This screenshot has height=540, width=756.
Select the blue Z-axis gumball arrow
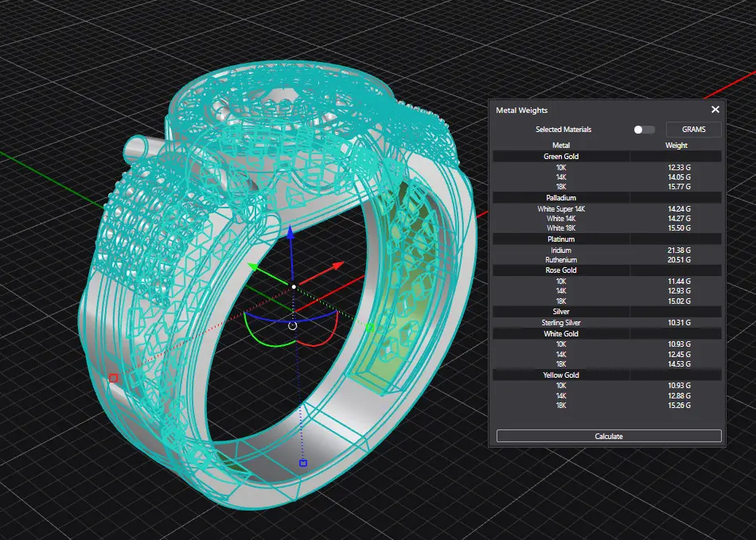tap(290, 234)
